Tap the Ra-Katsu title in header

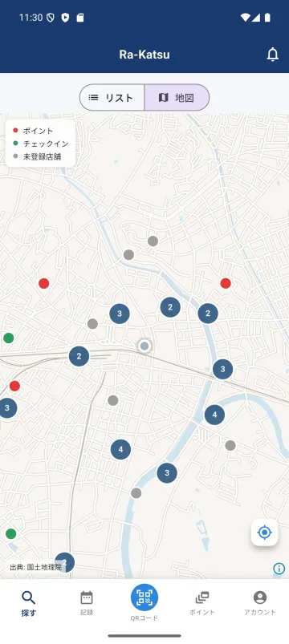(144, 55)
